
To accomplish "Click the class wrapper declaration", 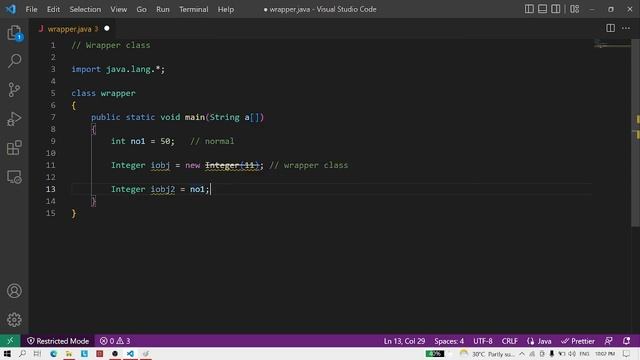I will pyautogui.click(x=103, y=93).
